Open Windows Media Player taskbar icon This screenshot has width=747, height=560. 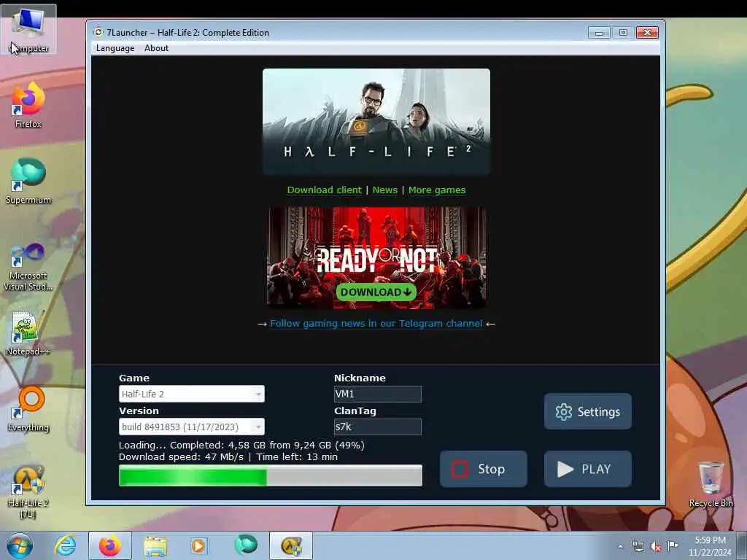point(198,545)
